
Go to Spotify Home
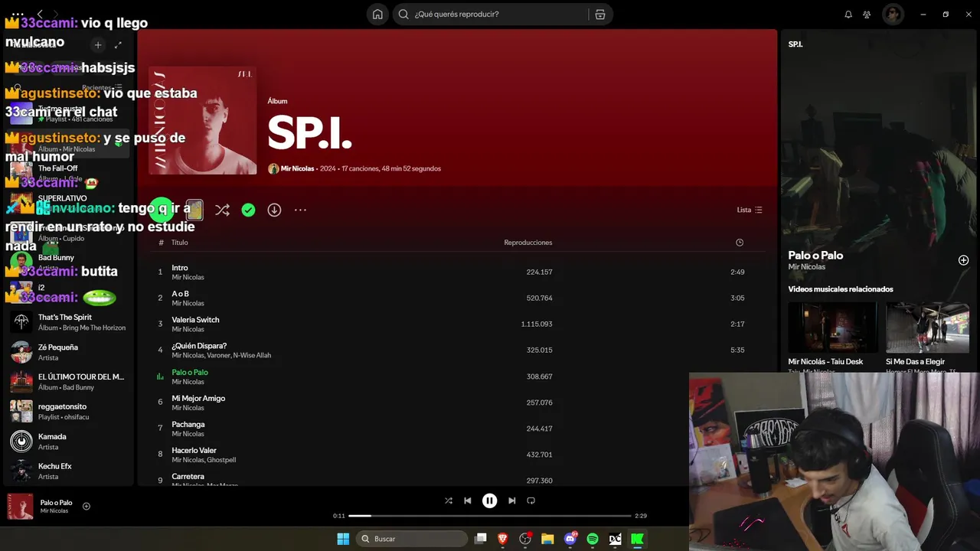[377, 14]
